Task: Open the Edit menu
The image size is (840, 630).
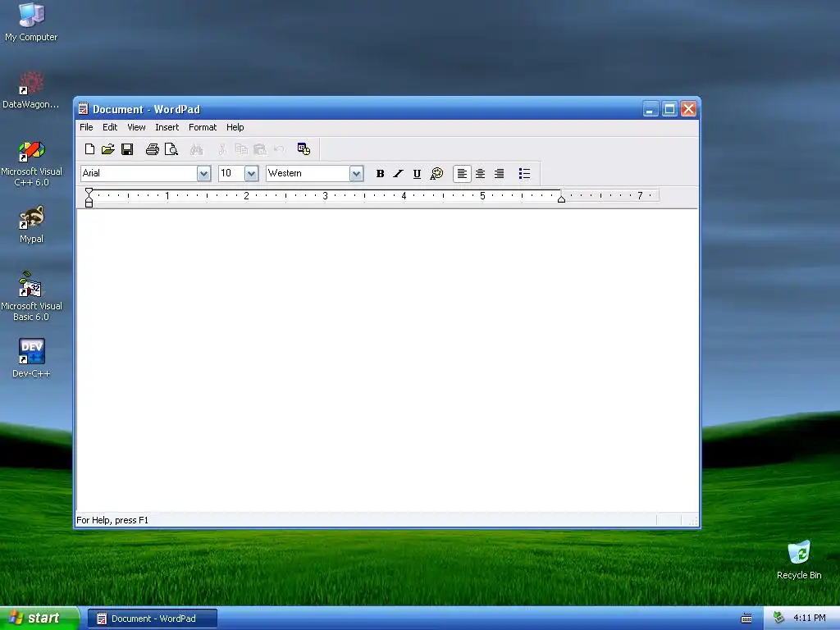Action: coord(110,127)
